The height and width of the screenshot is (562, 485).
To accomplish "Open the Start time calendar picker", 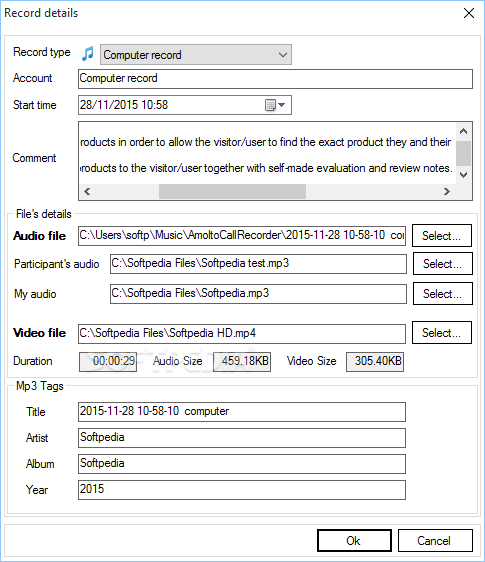I will tap(275, 105).
